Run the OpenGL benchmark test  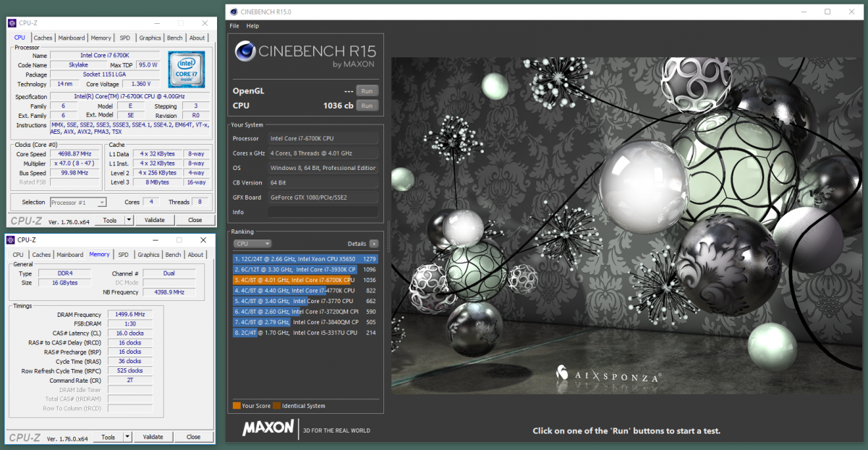click(x=367, y=91)
